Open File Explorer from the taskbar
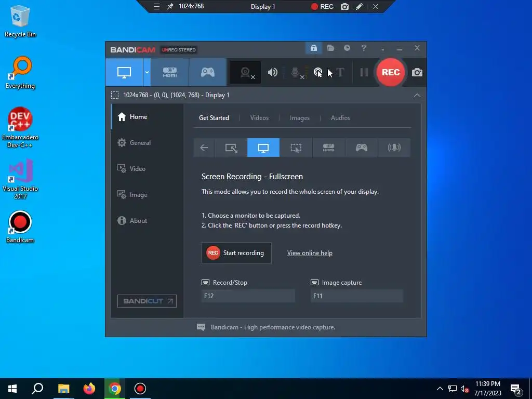Screen dimensions: 532x399 click(63, 389)
